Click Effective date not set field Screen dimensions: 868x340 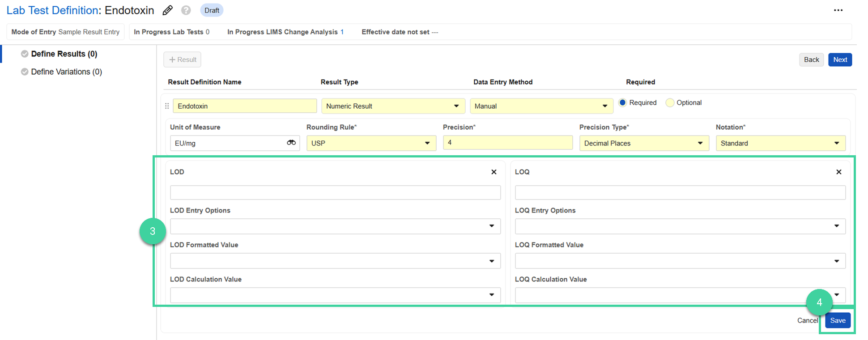400,32
